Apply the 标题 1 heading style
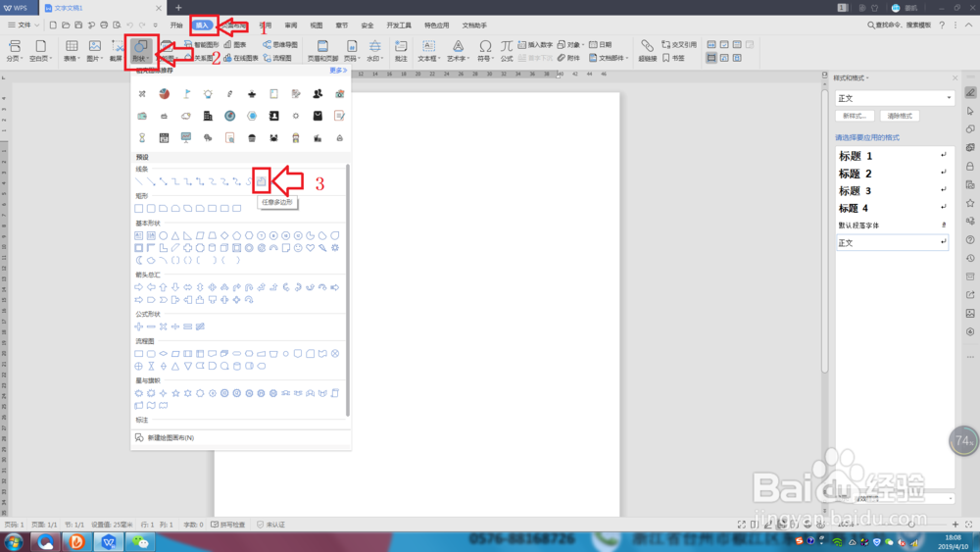The image size is (980, 552). (x=892, y=156)
